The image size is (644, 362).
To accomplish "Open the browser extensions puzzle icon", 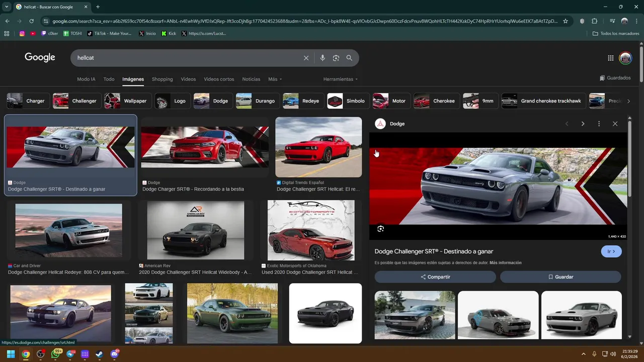I will point(594,21).
